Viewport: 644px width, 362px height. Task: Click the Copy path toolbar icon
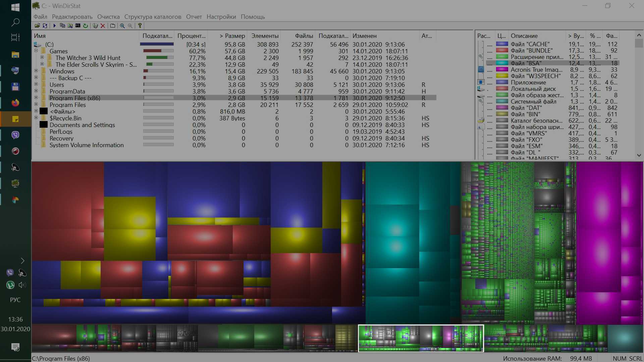(62, 26)
